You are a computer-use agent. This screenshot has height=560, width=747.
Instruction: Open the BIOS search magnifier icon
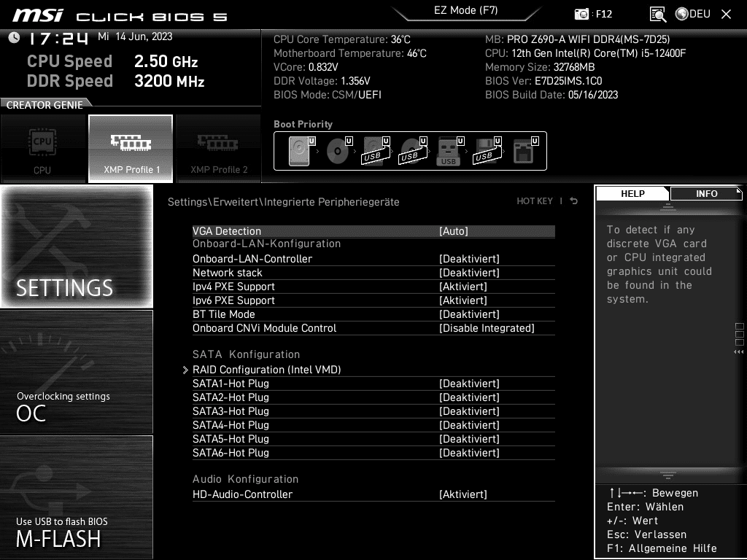click(658, 15)
